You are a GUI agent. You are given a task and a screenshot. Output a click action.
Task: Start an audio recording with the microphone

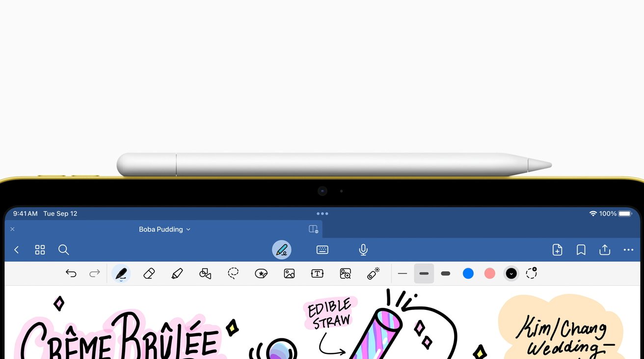363,249
